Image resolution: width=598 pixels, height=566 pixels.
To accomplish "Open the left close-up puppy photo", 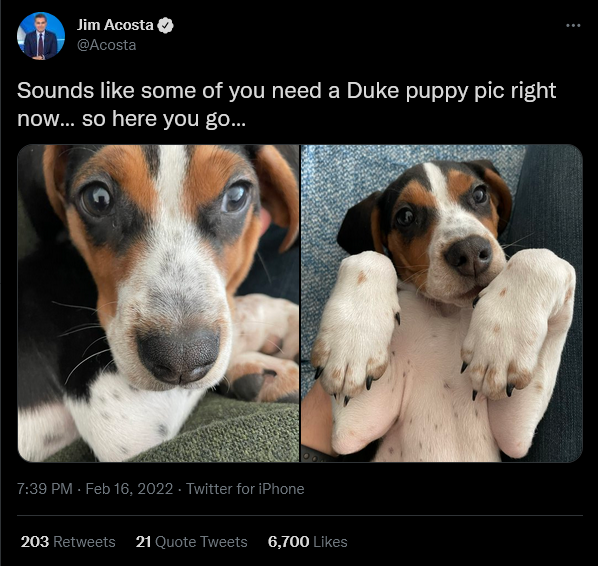I will point(158,303).
